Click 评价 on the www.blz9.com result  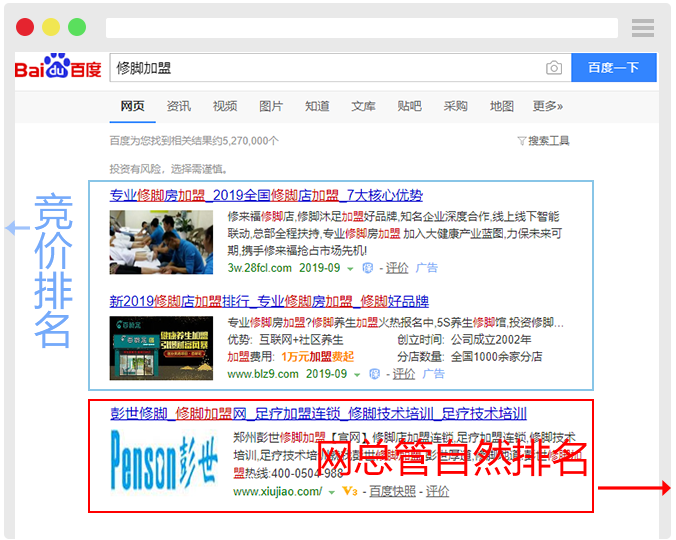click(x=404, y=374)
